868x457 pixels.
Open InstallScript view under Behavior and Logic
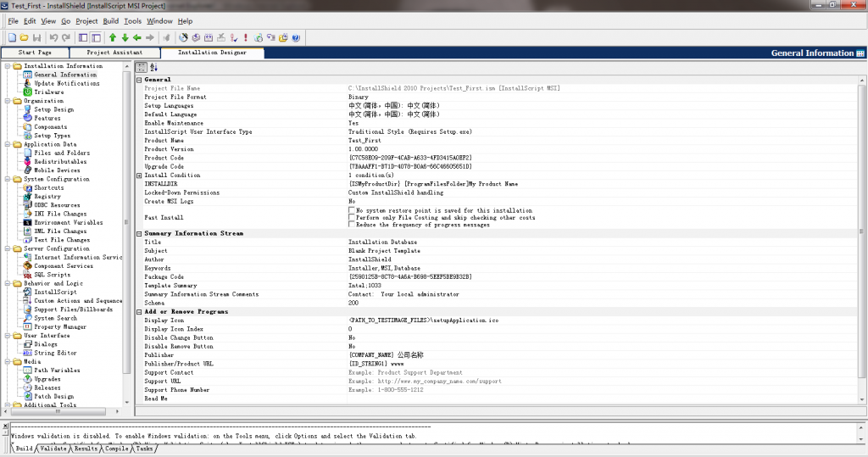[28, 293]
